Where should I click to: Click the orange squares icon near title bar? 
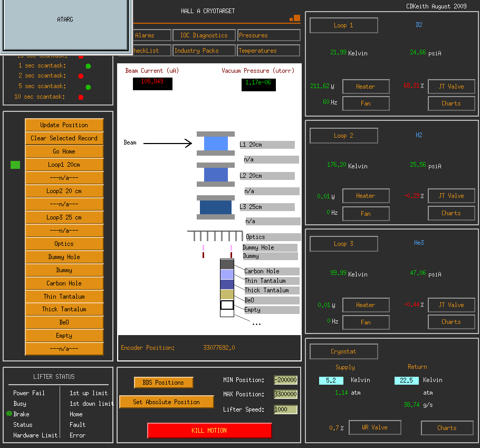295,18
